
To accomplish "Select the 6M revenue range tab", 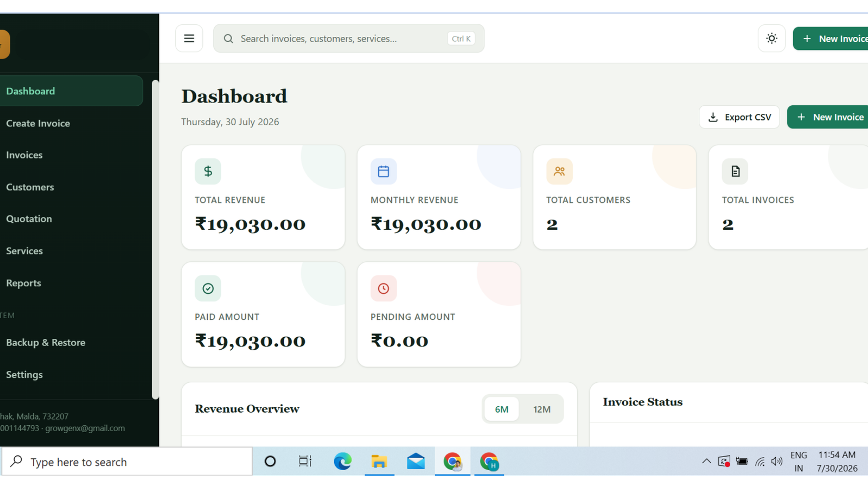I will [x=501, y=409].
